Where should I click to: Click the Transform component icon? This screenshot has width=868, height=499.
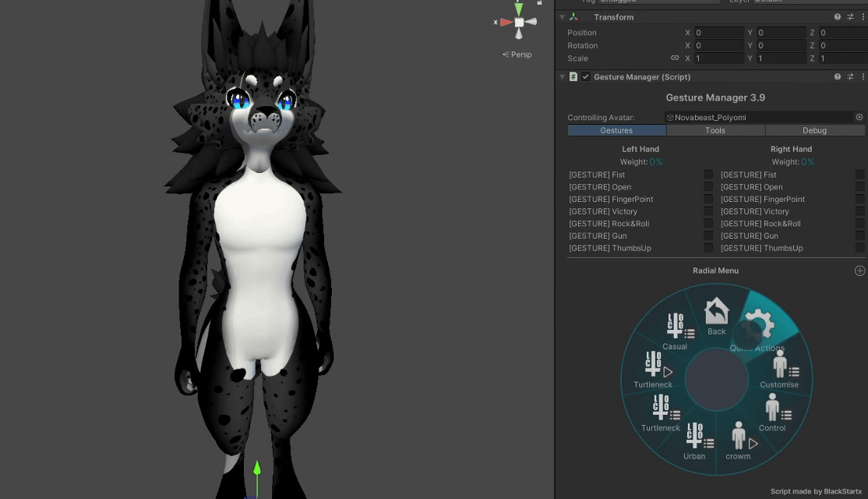click(x=573, y=17)
